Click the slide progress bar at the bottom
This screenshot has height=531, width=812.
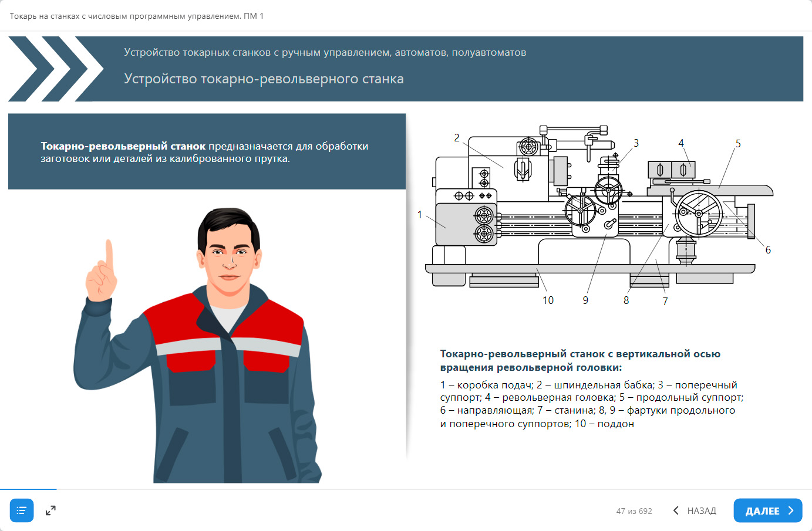(x=28, y=489)
